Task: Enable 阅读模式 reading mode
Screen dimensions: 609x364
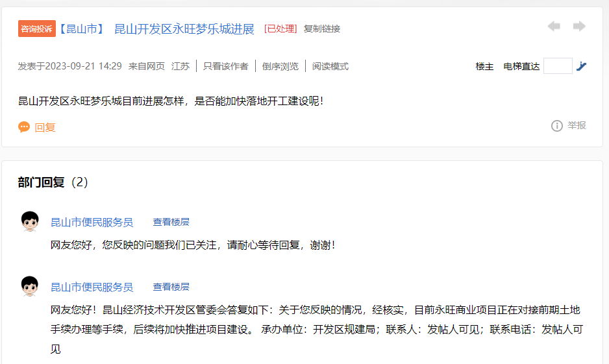Action: pos(330,66)
